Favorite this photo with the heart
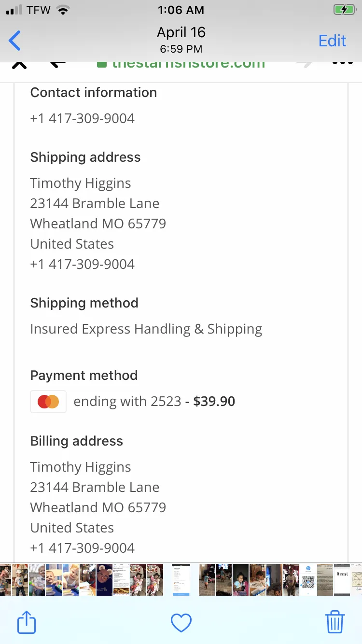 181,623
